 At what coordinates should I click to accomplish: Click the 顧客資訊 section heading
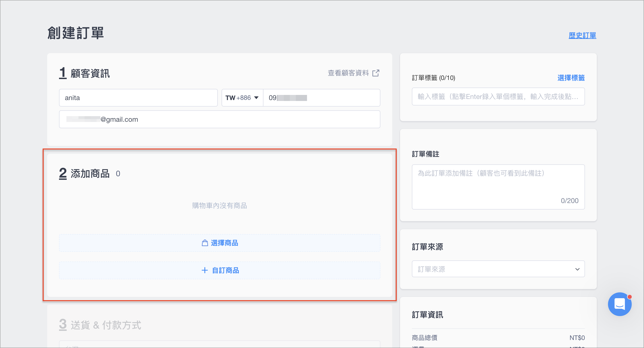coord(90,73)
